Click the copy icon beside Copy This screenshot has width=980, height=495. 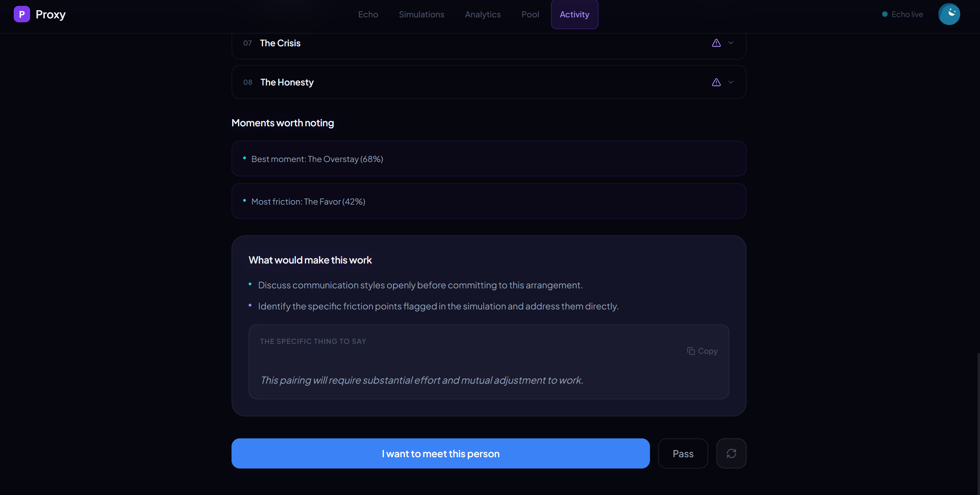click(x=691, y=351)
